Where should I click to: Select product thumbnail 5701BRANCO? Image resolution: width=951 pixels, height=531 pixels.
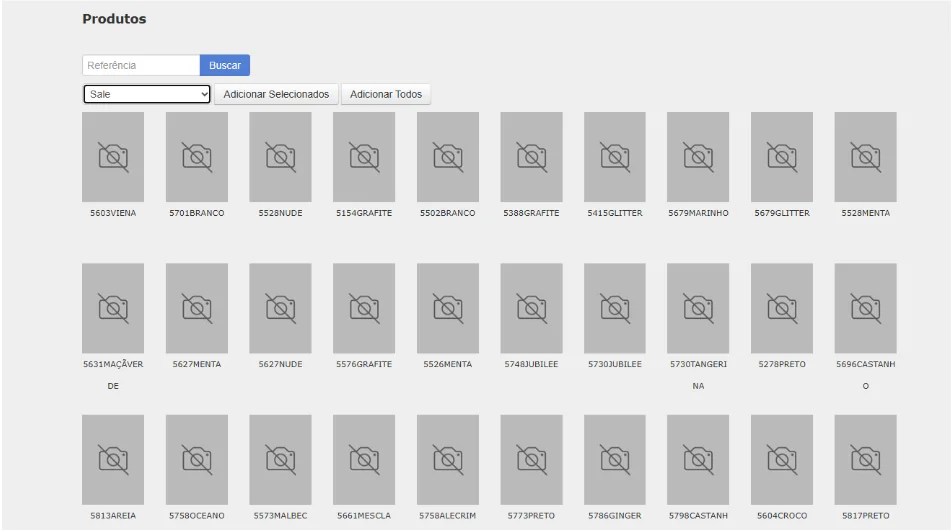pyautogui.click(x=197, y=156)
